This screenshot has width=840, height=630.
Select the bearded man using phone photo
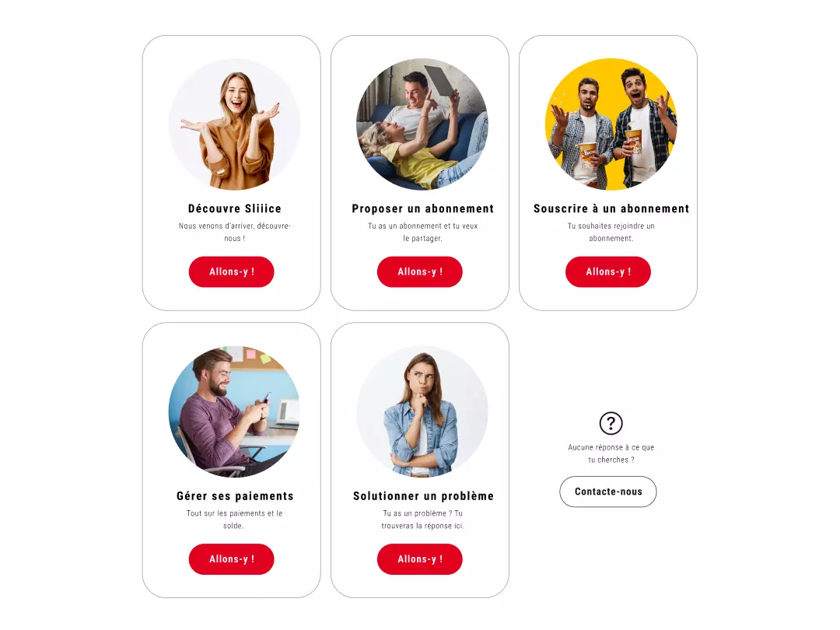234,411
